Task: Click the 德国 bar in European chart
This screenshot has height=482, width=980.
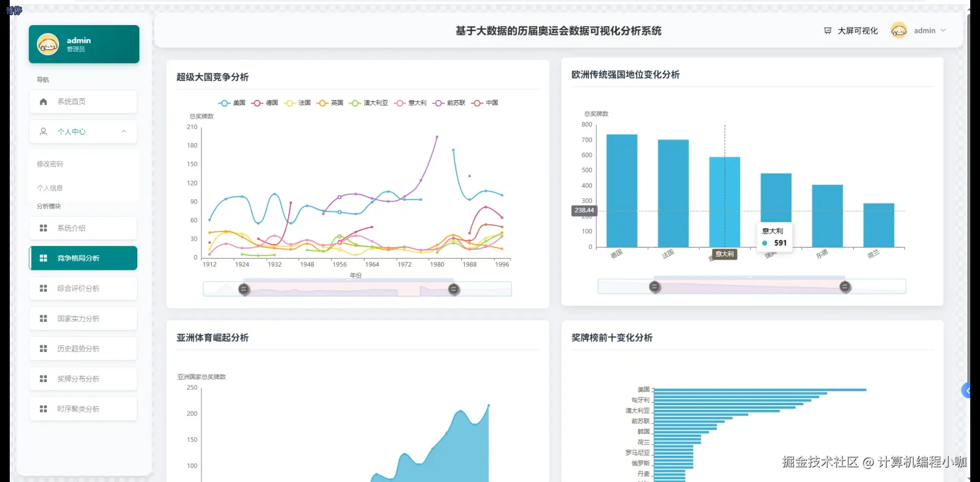Action: coord(622,191)
